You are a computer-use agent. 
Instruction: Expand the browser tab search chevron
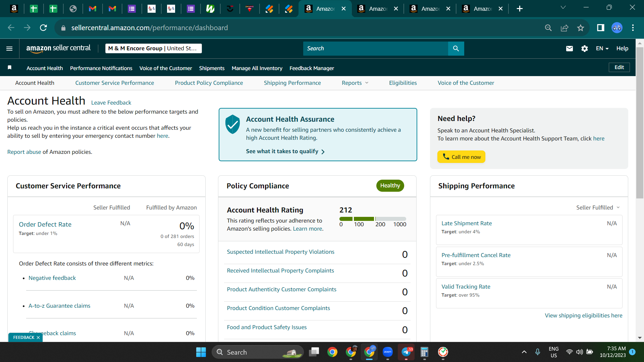pos(563,7)
